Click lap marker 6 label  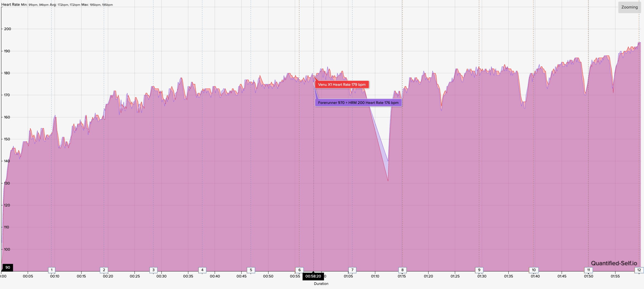(299, 270)
